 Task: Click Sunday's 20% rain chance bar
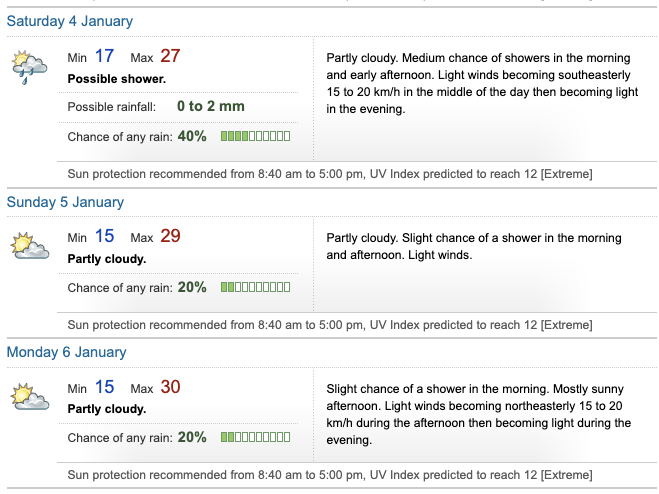(x=255, y=287)
